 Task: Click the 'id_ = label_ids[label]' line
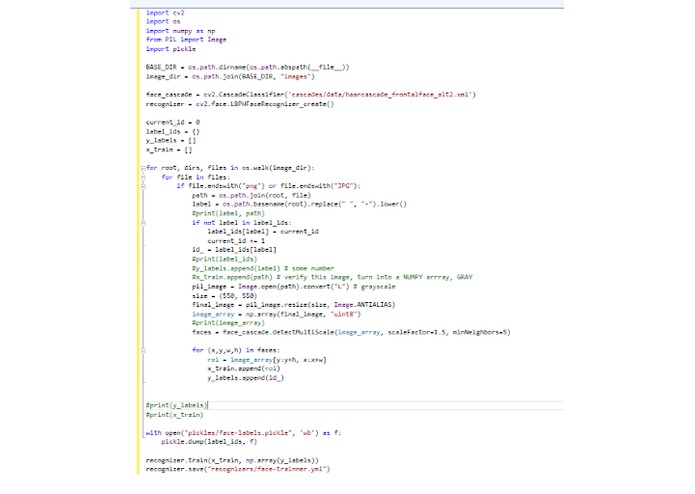[234, 250]
